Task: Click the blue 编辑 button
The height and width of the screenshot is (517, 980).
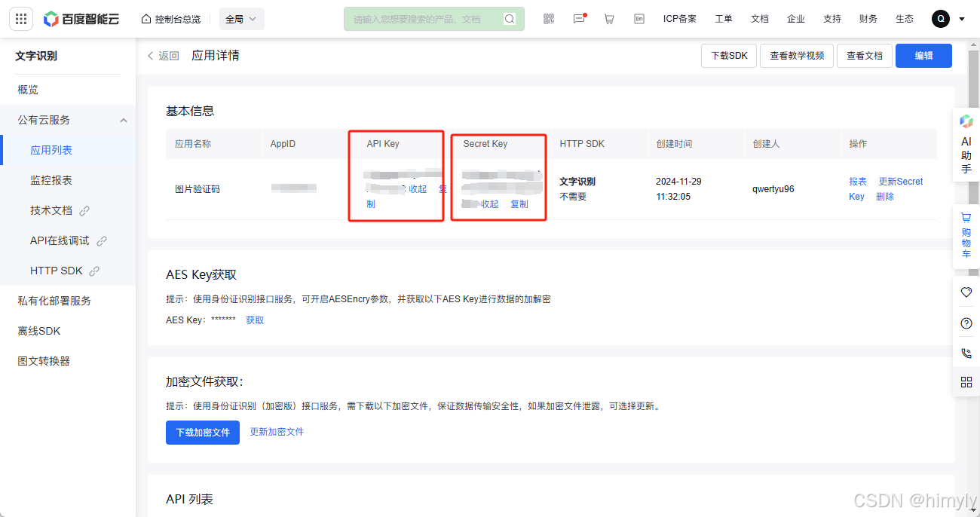Action: coord(923,56)
